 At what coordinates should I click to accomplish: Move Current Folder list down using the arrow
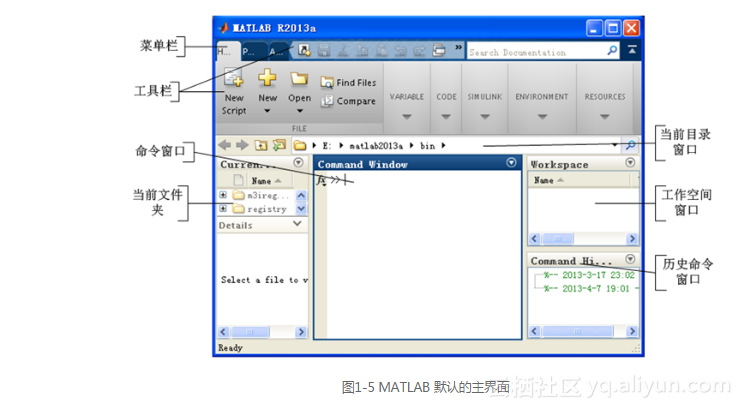pyautogui.click(x=301, y=209)
